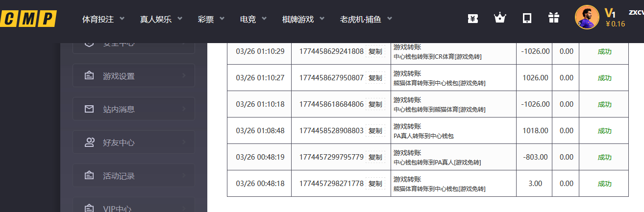
Task: Select the 棋牌游戏 menu
Action: [x=303, y=19]
